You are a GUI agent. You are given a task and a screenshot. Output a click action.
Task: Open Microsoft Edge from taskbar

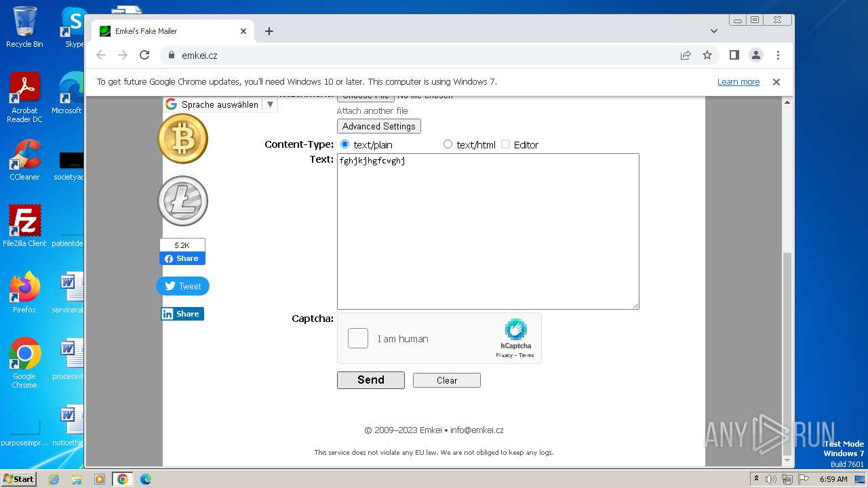point(145,479)
